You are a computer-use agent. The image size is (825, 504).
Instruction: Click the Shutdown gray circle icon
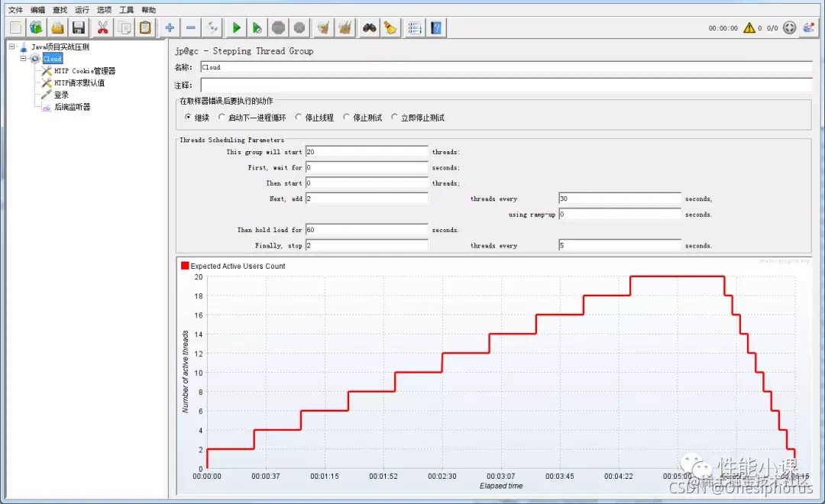(x=299, y=28)
